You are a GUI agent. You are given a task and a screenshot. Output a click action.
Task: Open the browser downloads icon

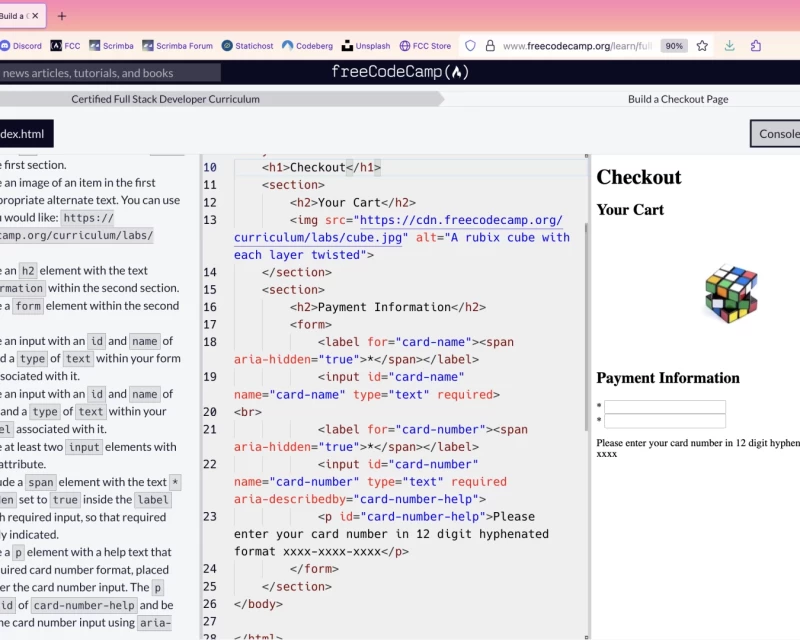(x=730, y=45)
